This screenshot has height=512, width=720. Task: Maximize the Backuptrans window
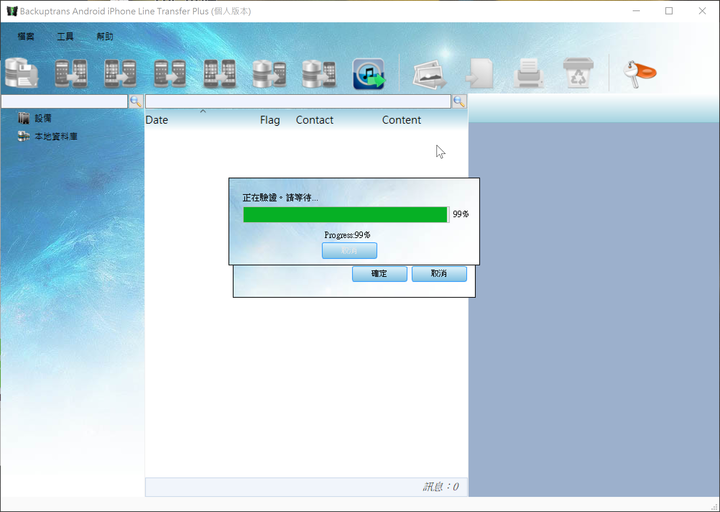[x=669, y=11]
